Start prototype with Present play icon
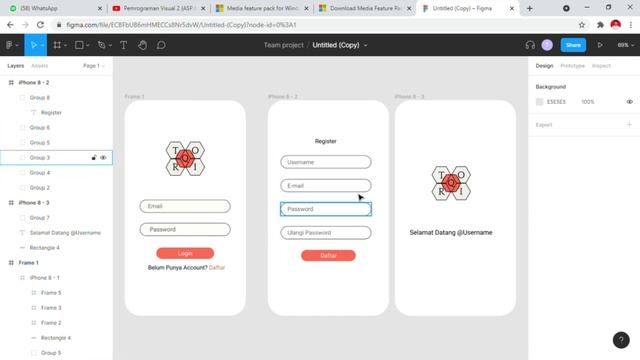 pos(600,45)
